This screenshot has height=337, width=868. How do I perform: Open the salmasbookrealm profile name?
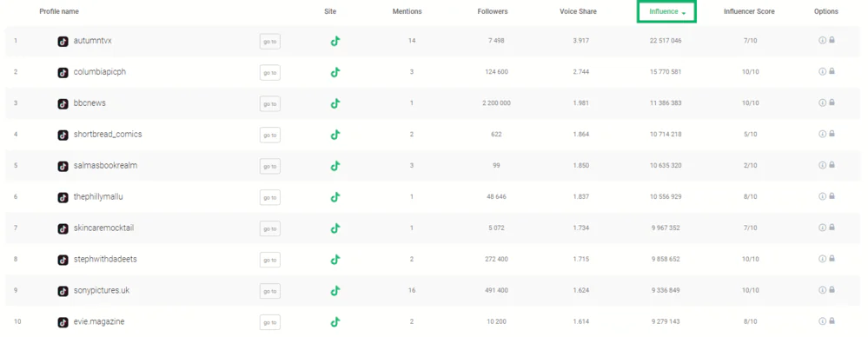(x=105, y=165)
